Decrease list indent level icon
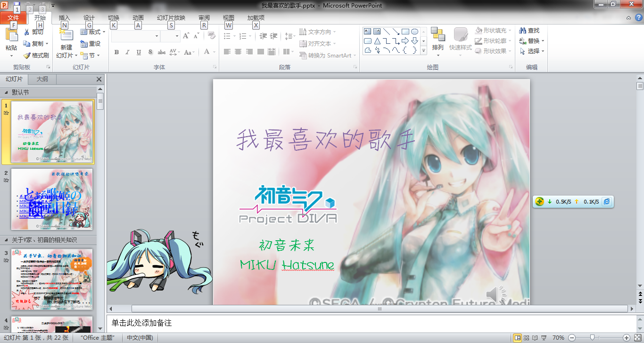 tap(263, 36)
